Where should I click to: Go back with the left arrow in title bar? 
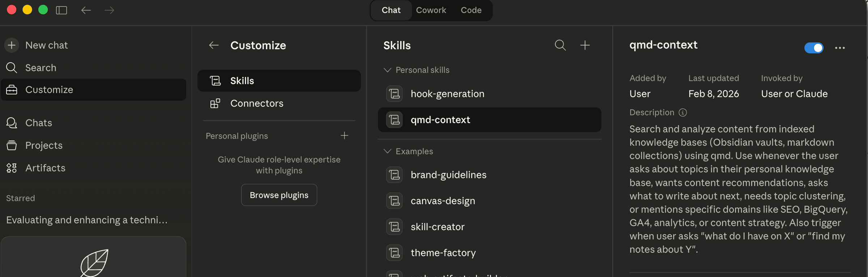(86, 10)
